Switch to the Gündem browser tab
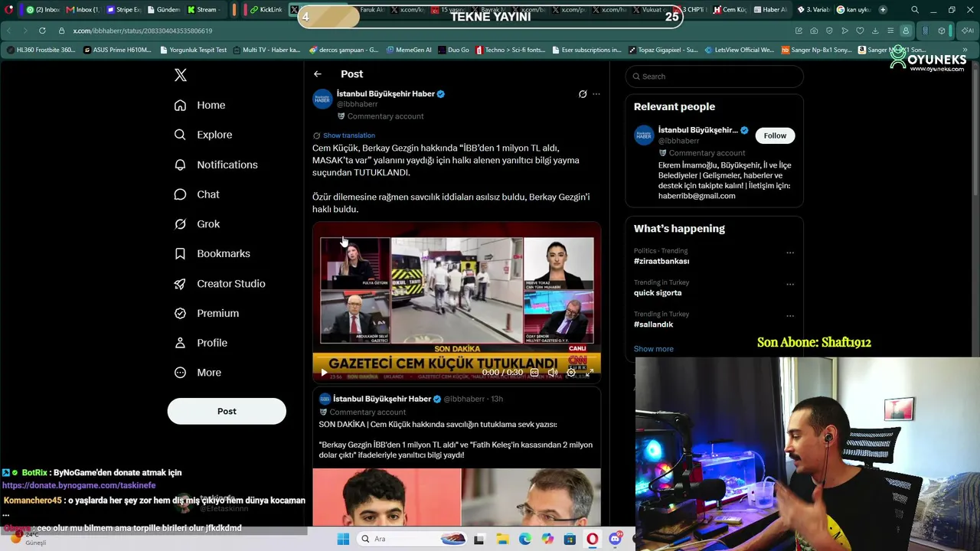The height and width of the screenshot is (551, 980). tap(163, 10)
